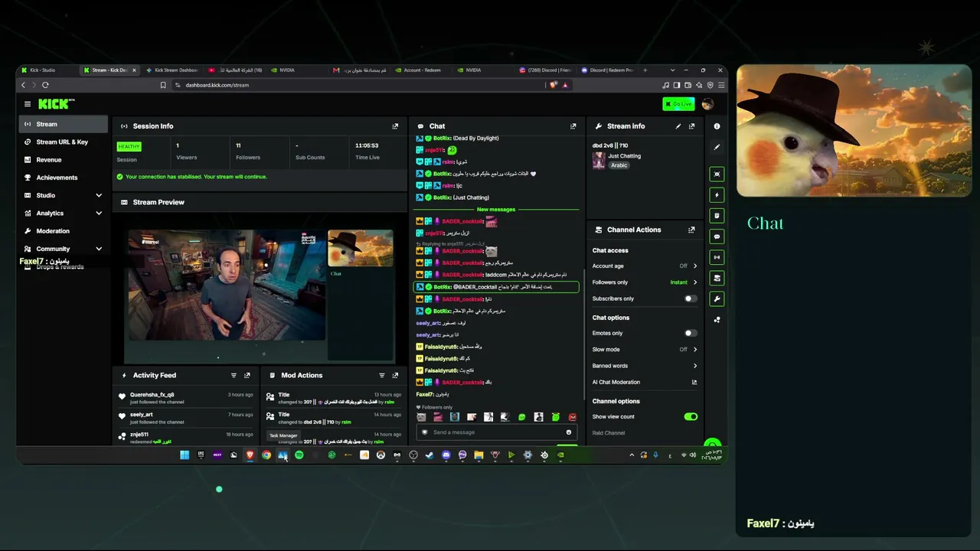Open Account age options
The image size is (980, 551).
pyautogui.click(x=645, y=266)
